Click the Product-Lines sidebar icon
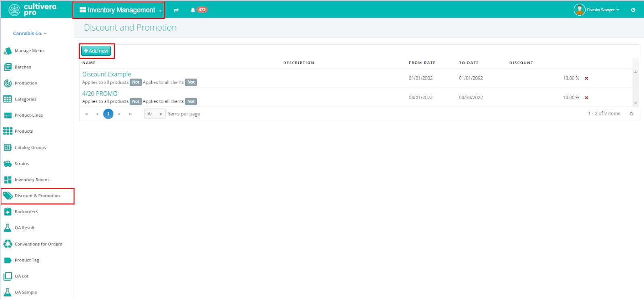 tap(8, 115)
